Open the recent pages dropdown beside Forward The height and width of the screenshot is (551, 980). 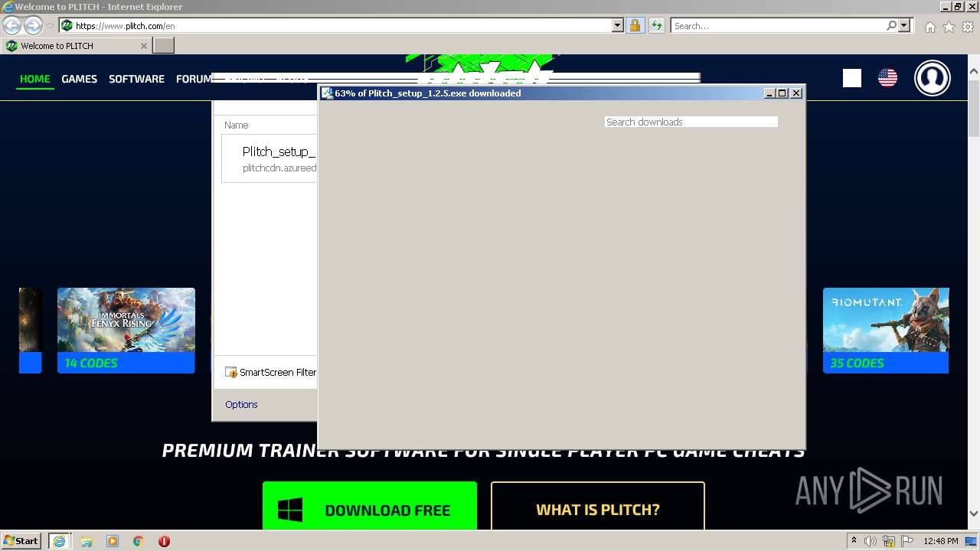50,26
